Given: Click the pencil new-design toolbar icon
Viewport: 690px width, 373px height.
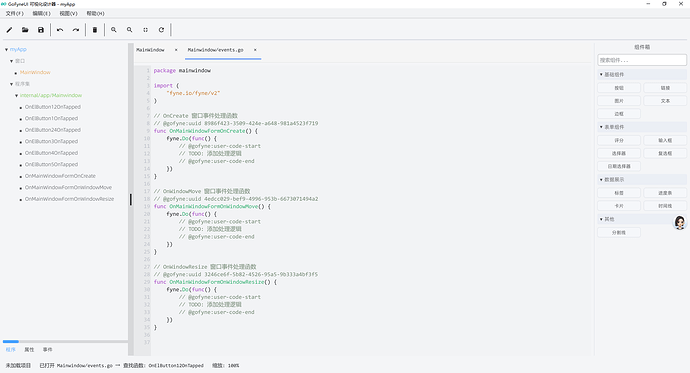Looking at the screenshot, I should (9, 30).
